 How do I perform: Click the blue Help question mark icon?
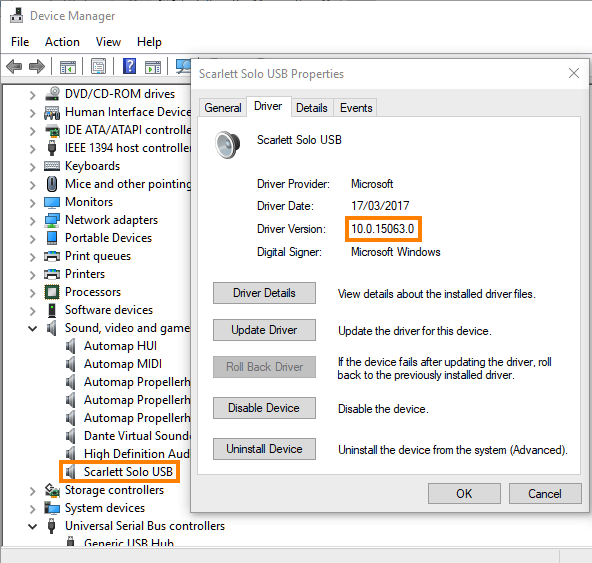[x=130, y=66]
